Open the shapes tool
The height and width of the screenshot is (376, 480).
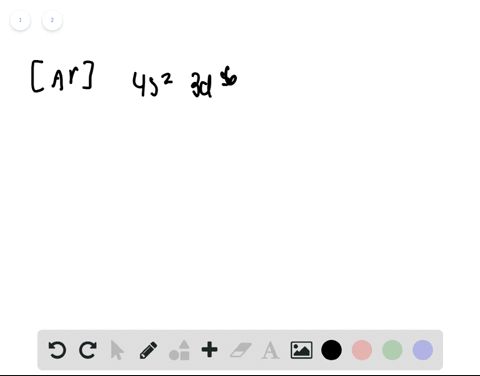coord(179,350)
